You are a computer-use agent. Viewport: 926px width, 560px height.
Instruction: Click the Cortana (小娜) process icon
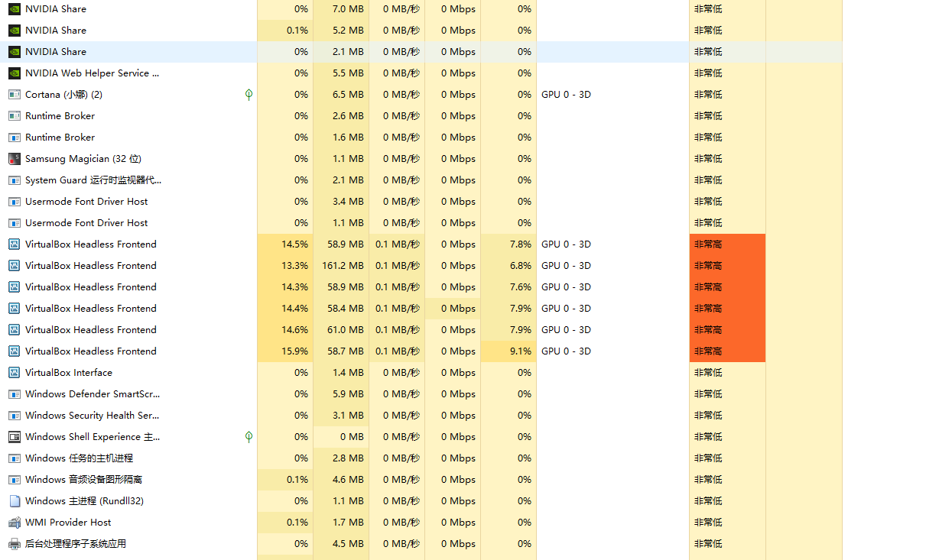(x=14, y=95)
